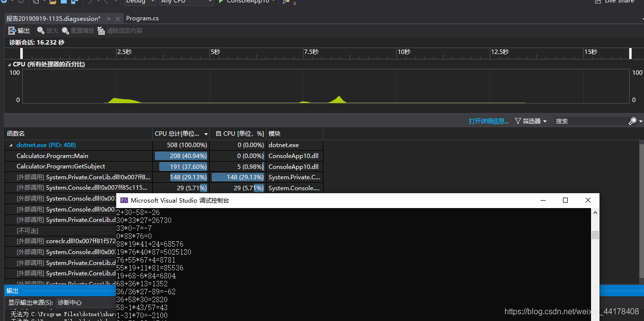Screen dimensions: 644x321
Task: Sort by the 函数名 column header
Action: [79, 134]
